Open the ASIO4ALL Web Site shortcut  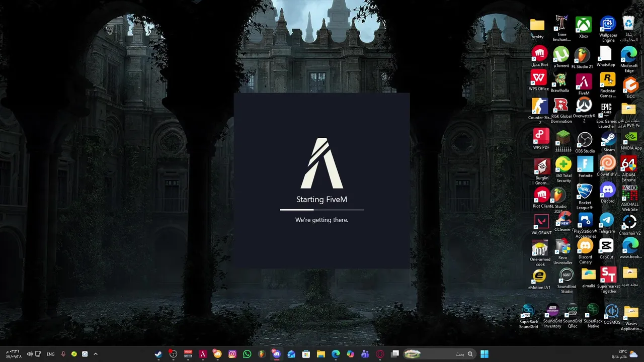(x=630, y=198)
